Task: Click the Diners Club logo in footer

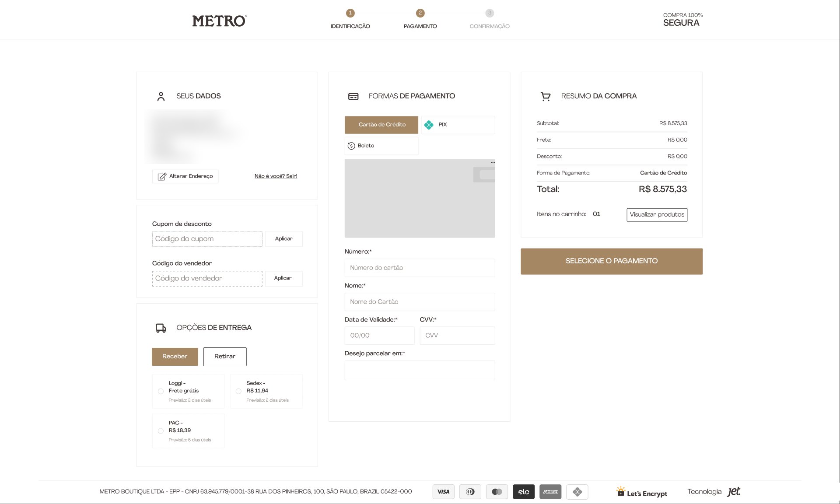Action: [x=470, y=492]
